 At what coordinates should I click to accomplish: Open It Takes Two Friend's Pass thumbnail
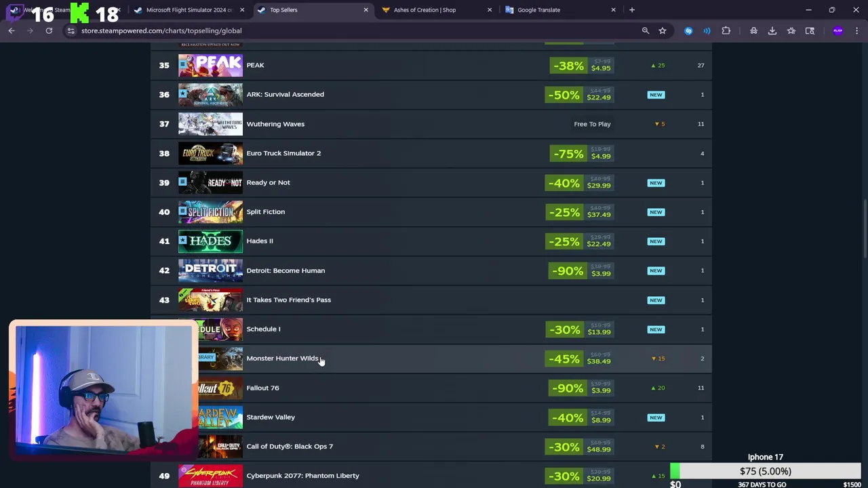[210, 300]
